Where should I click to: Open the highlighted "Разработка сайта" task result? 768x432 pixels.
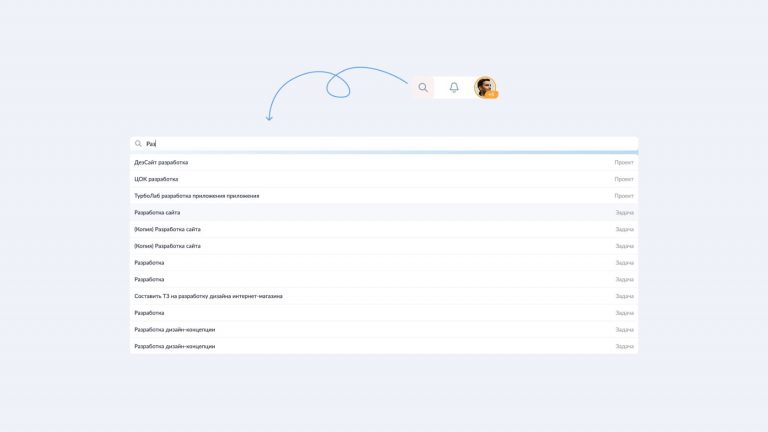(384, 213)
